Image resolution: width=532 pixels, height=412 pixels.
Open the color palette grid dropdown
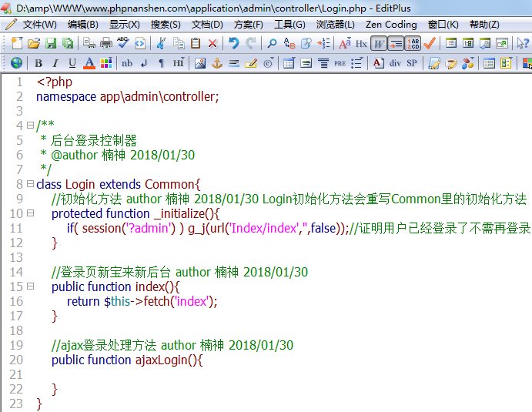[x=106, y=63]
